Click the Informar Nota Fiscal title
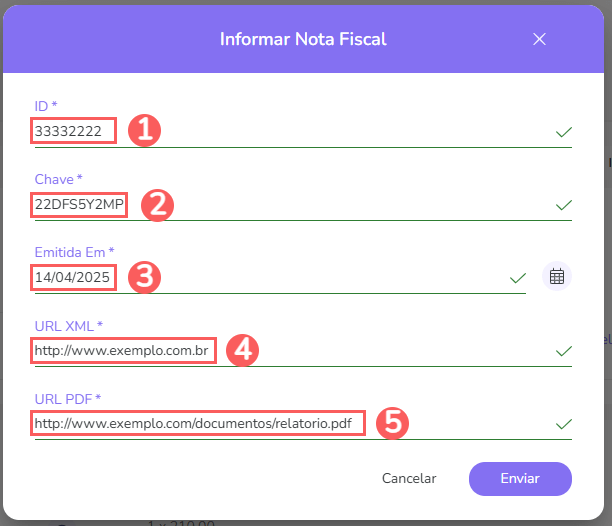 coord(303,40)
